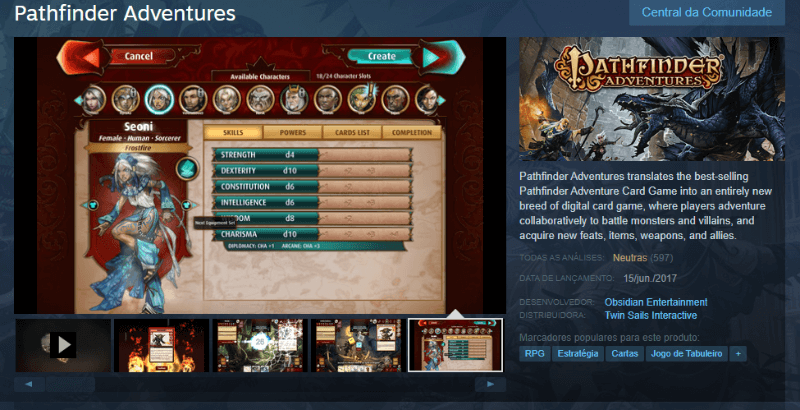Click the Pathfinder Adventures page title
The height and width of the screenshot is (410, 800).
[x=125, y=13]
